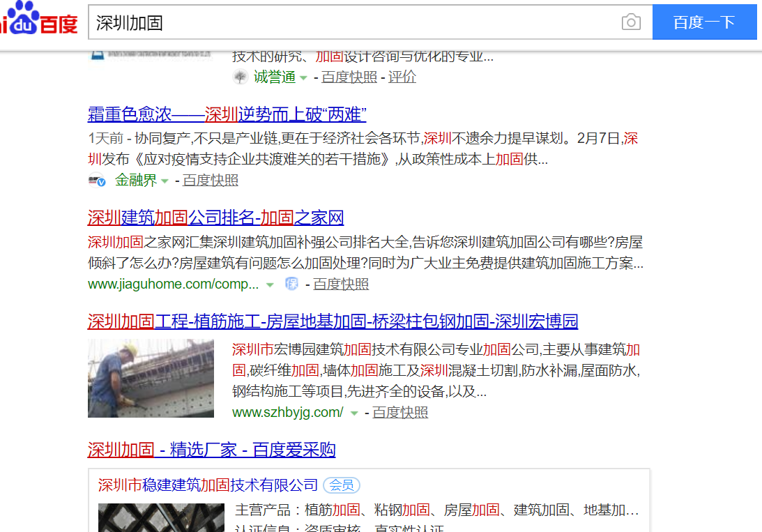The width and height of the screenshot is (762, 532).
Task: Click 百度快照 after www.jiaguhome.com
Action: (341, 284)
